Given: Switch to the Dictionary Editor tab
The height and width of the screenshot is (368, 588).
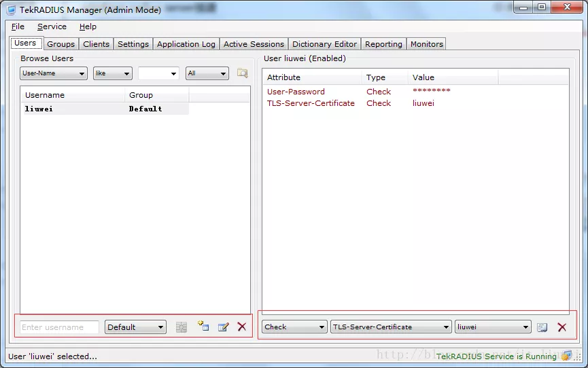Looking at the screenshot, I should 324,44.
